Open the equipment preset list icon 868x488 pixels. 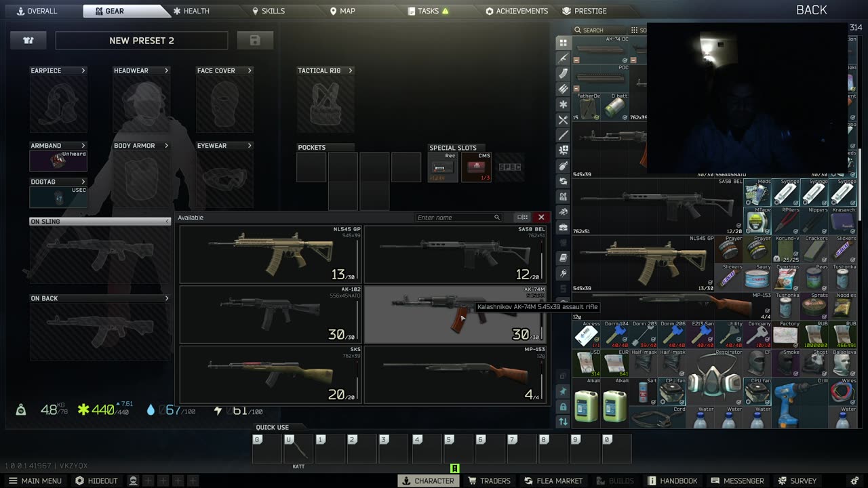(x=28, y=40)
